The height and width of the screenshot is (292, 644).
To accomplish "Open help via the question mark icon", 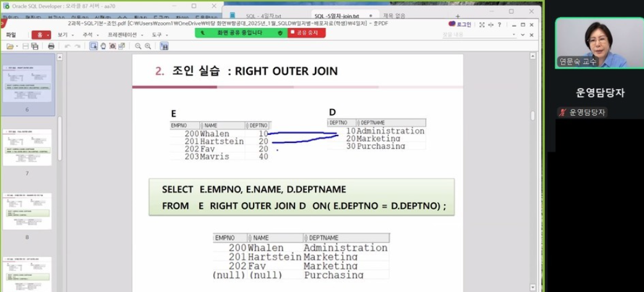I will pyautogui.click(x=499, y=25).
